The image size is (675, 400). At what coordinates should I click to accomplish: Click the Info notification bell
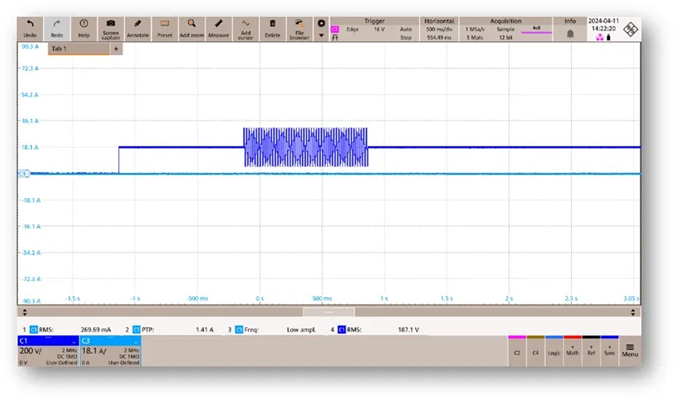tap(570, 33)
